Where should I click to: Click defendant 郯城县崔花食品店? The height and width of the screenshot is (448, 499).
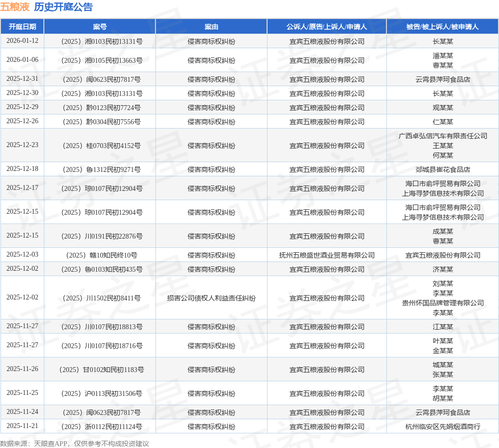pyautogui.click(x=442, y=169)
